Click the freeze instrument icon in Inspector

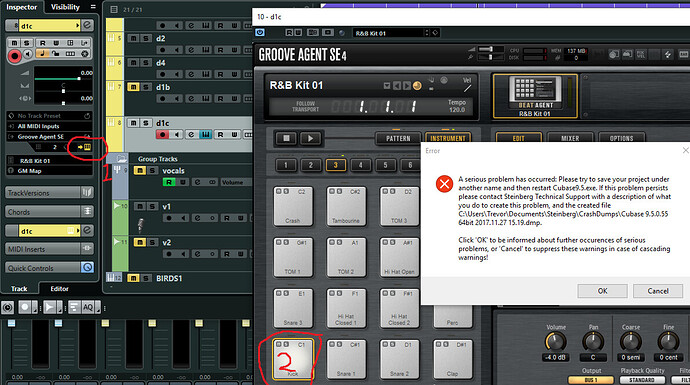coord(85,54)
